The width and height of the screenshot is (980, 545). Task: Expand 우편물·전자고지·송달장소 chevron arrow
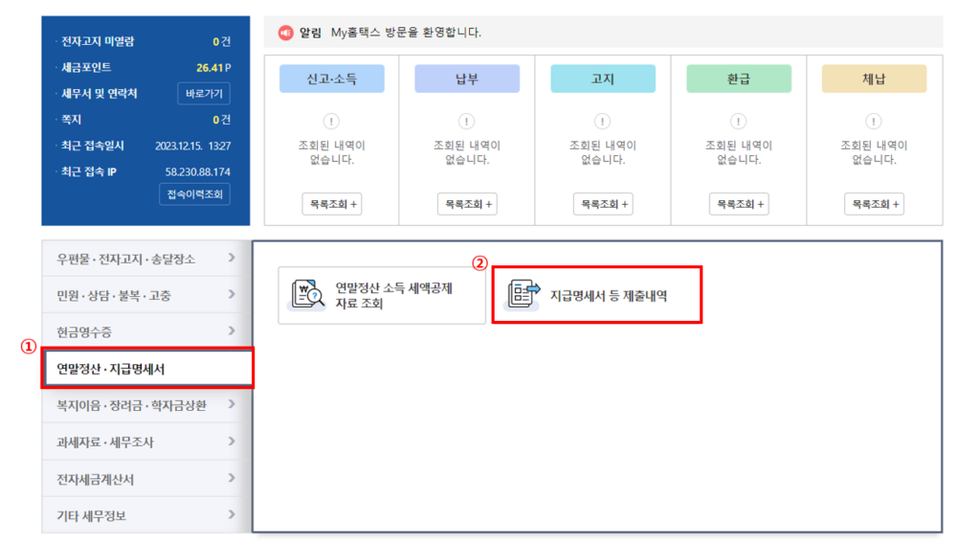(x=232, y=258)
